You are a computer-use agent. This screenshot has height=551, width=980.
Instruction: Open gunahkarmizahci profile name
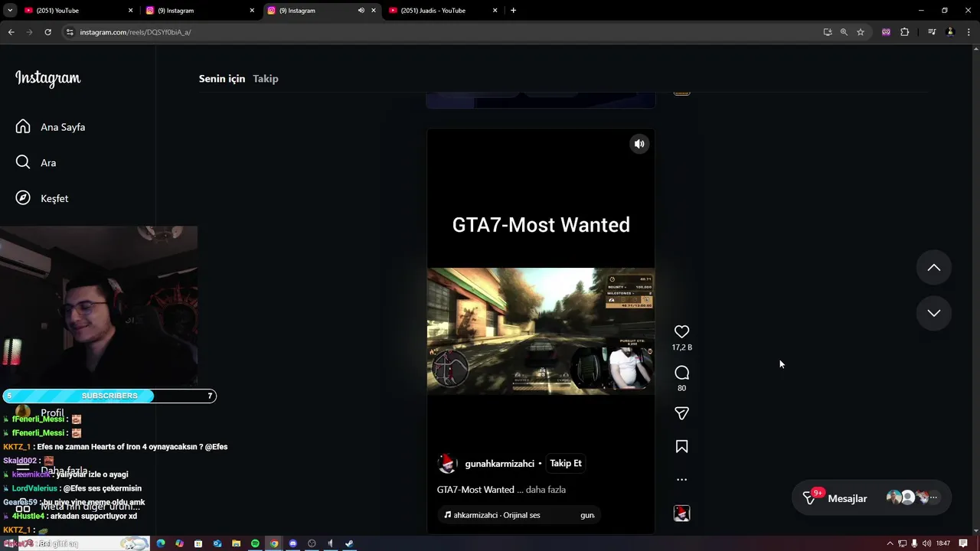[499, 464]
